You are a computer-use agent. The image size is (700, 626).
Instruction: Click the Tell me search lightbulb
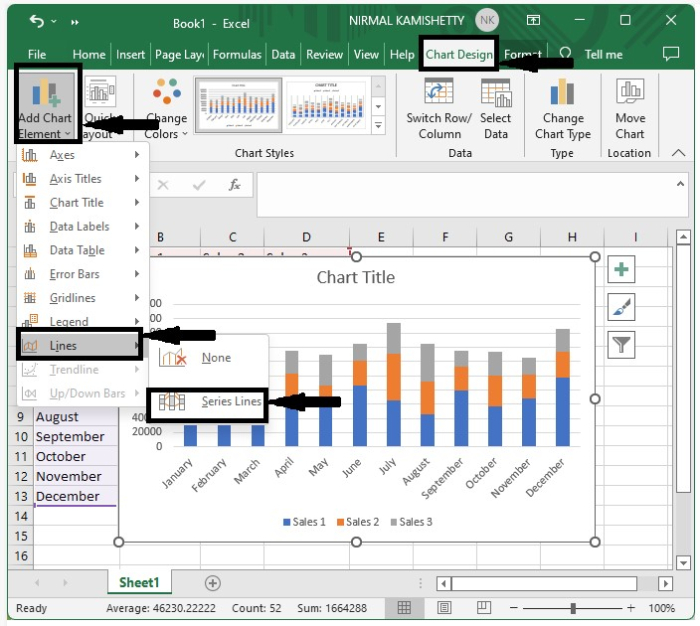pos(565,54)
